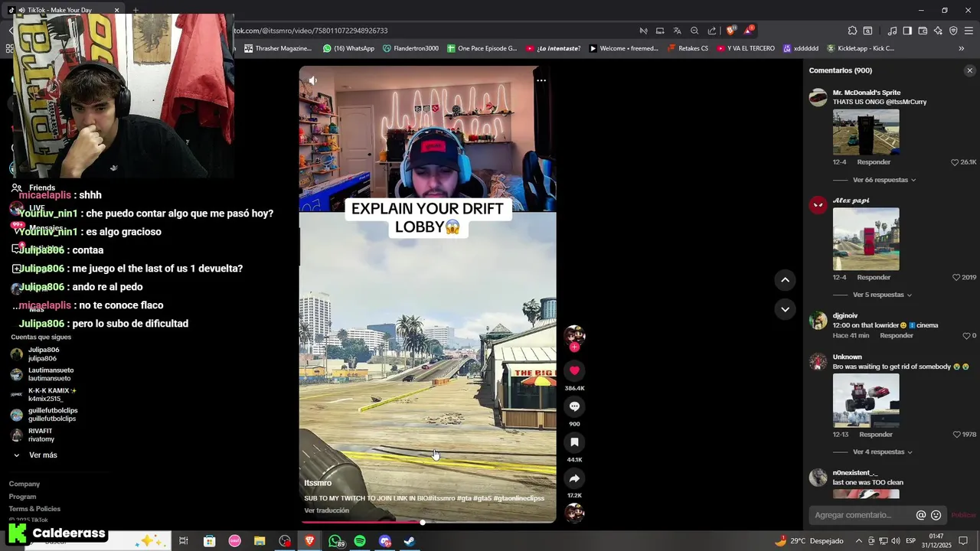Open Kicklet.app bookmark

tap(860, 48)
